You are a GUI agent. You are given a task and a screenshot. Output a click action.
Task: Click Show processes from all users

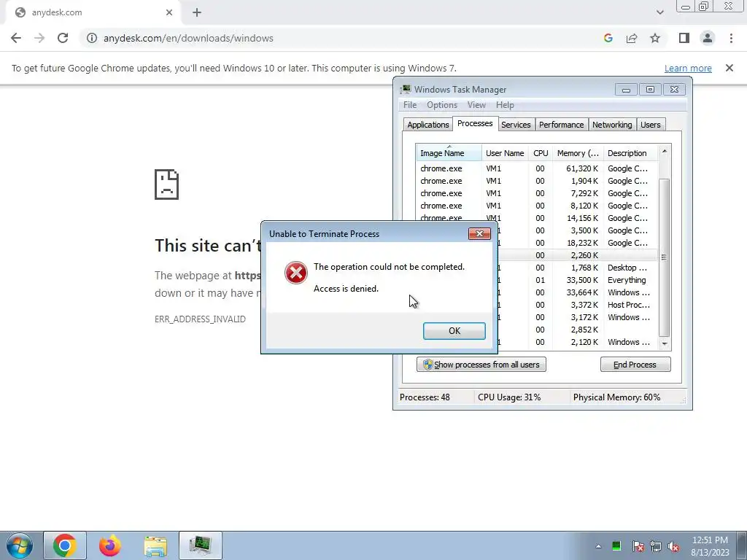pos(481,365)
